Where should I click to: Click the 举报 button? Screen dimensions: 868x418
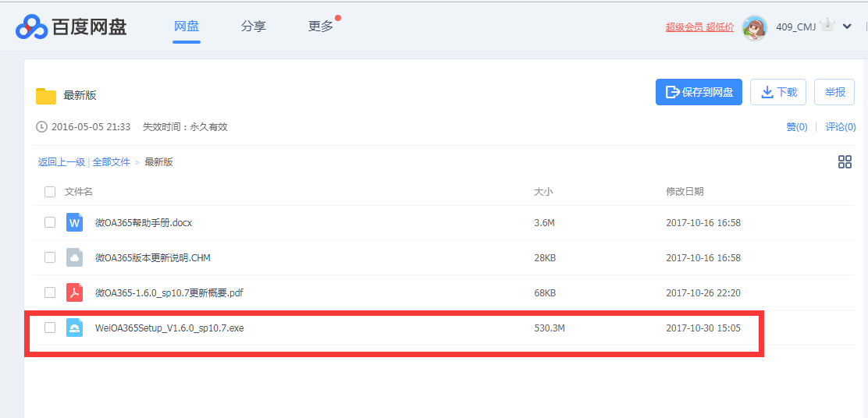pos(834,92)
